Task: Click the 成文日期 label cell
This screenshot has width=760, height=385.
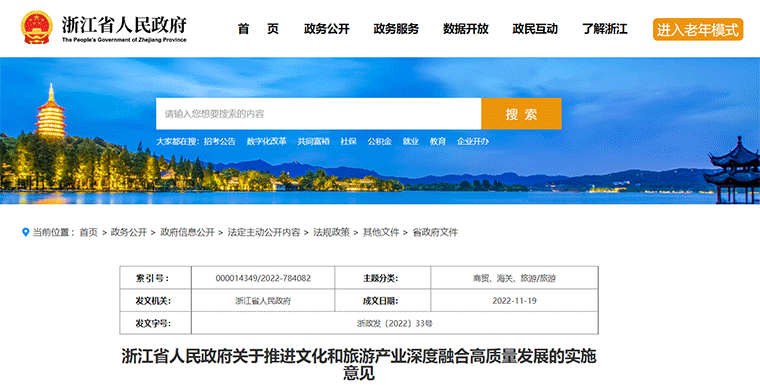Action: 382,301
